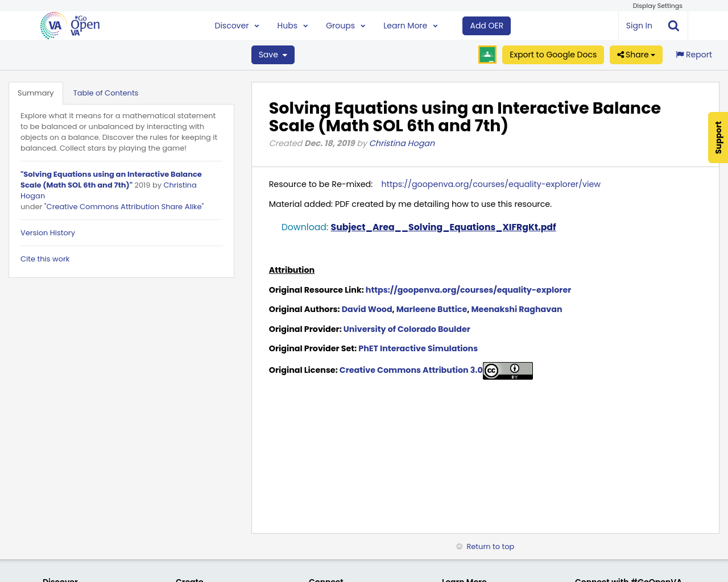Select the Summary tab
Screen dimensions: 728x582
[35, 92]
